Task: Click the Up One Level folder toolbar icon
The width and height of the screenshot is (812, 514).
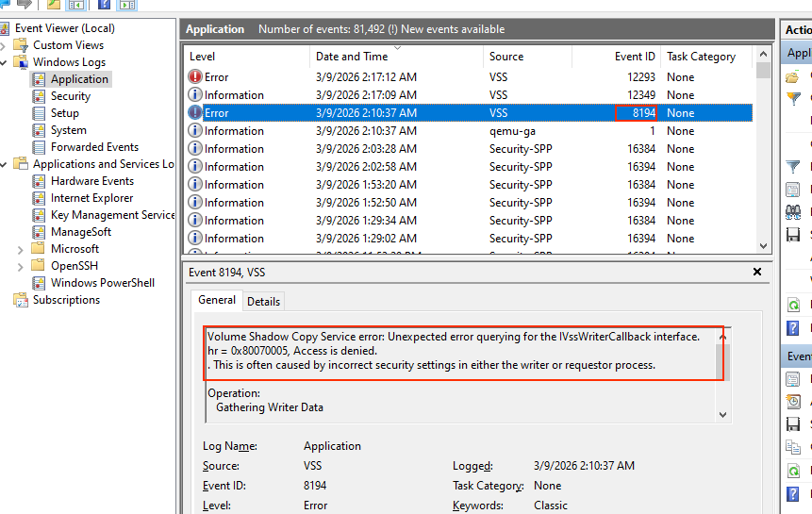Action: 54,5
